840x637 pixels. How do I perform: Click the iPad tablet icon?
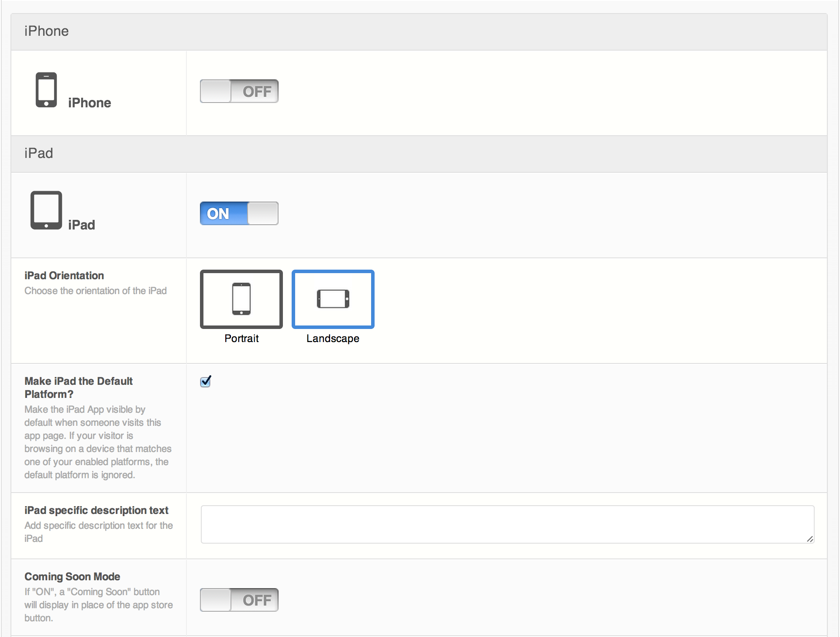click(x=46, y=210)
